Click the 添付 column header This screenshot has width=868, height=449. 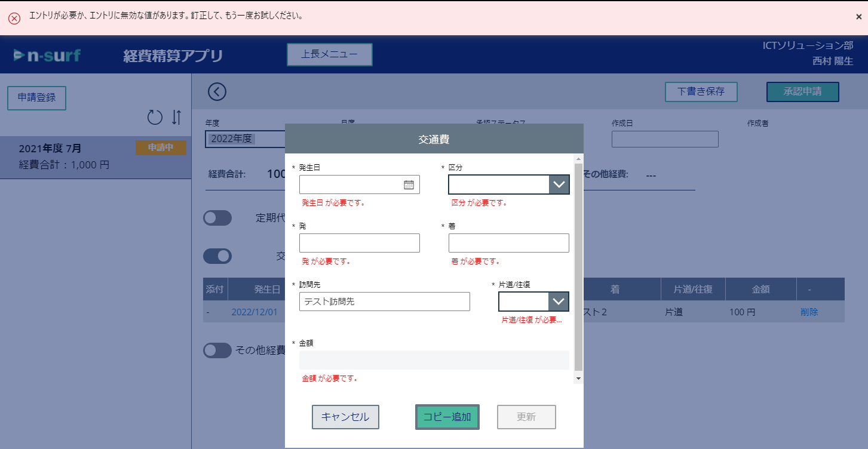[214, 289]
